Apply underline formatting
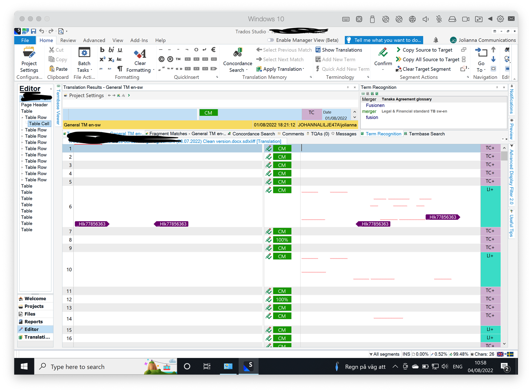The width and height of the screenshot is (532, 392). pos(120,50)
